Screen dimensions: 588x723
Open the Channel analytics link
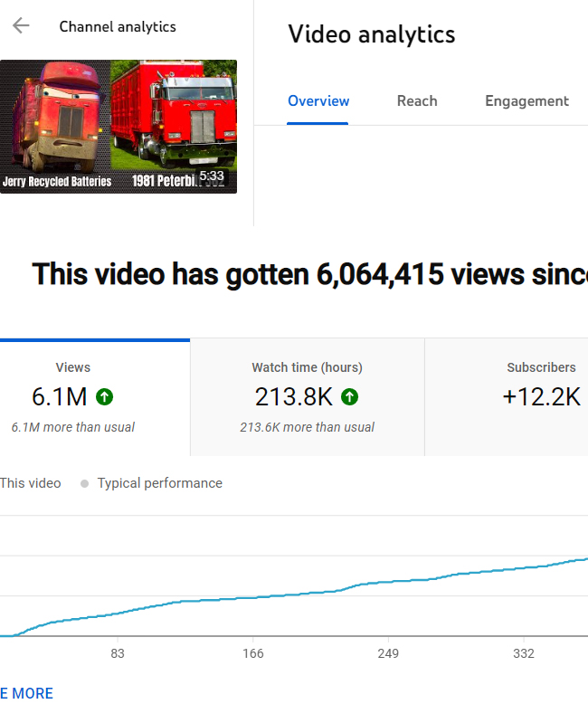point(118,26)
